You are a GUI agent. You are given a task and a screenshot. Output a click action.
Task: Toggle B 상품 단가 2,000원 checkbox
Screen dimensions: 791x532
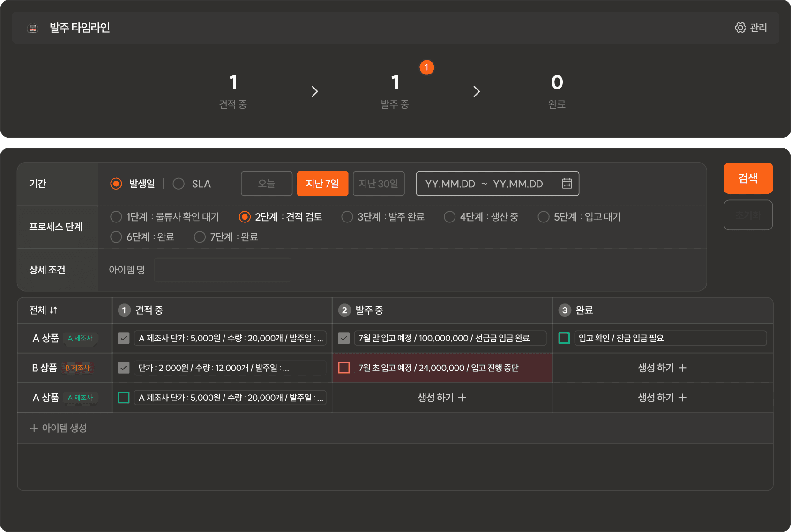(x=124, y=368)
